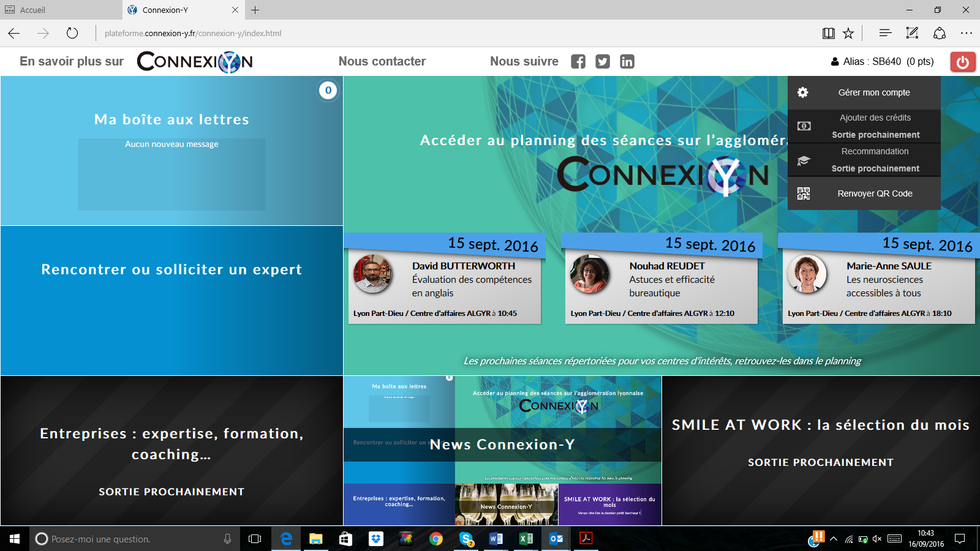The height and width of the screenshot is (551, 980).
Task: Open Edge reading view icon
Action: click(828, 33)
